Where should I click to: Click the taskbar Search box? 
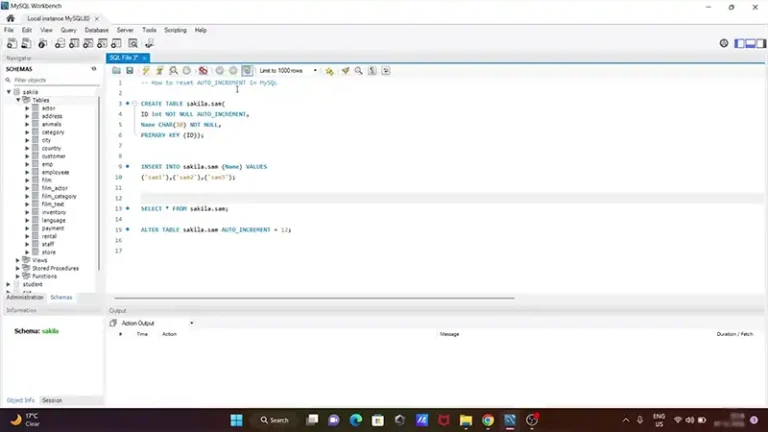coord(275,420)
